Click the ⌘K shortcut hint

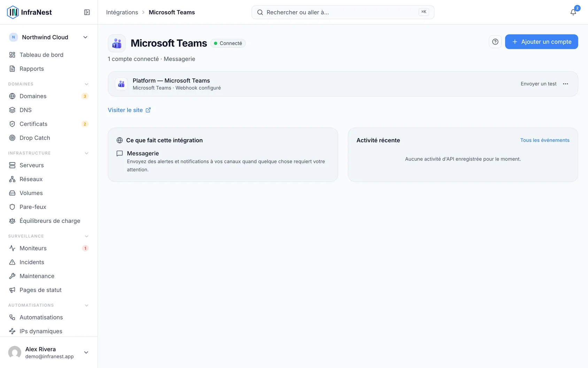click(424, 12)
